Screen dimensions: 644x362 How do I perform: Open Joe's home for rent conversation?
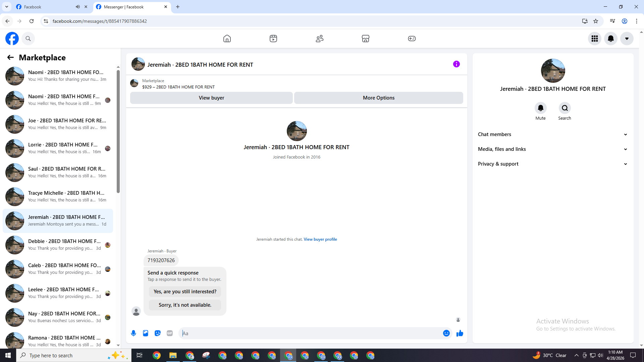58,124
